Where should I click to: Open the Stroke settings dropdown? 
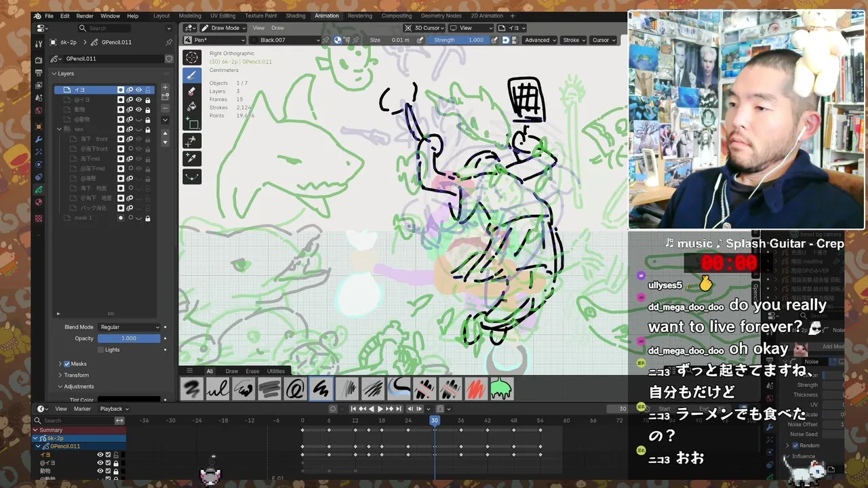click(x=574, y=40)
